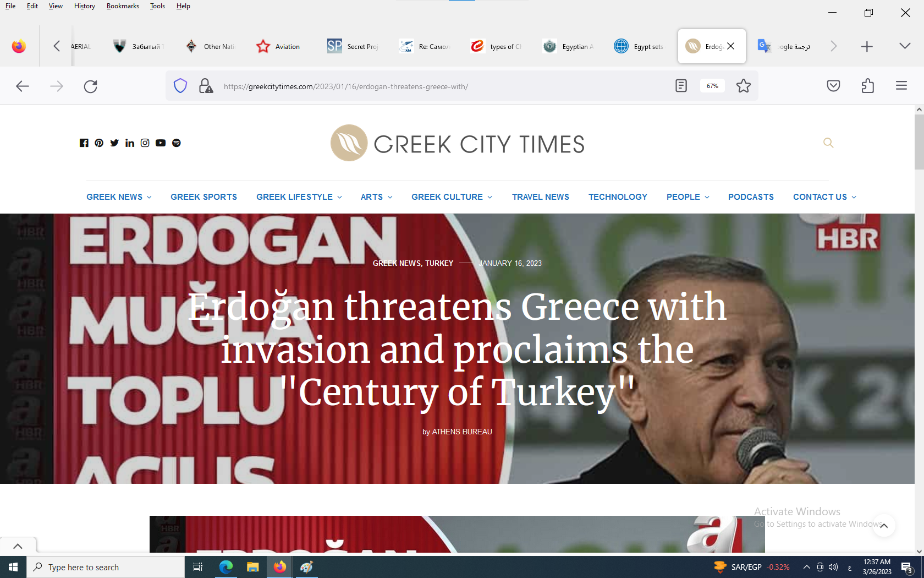Open the Bookmarks menu
This screenshot has height=578, width=924.
(123, 6)
